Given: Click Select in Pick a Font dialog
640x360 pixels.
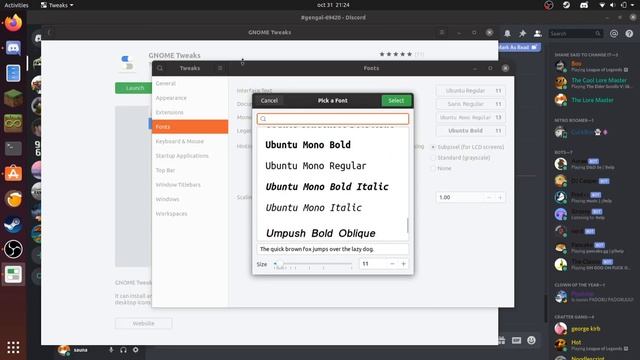Looking at the screenshot, I should (396, 100).
